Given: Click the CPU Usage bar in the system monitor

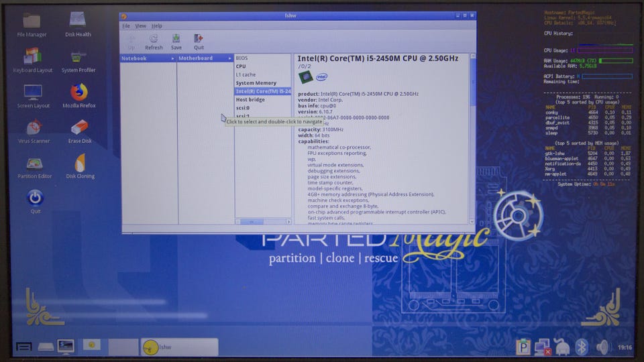Looking at the screenshot, I should tap(605, 50).
